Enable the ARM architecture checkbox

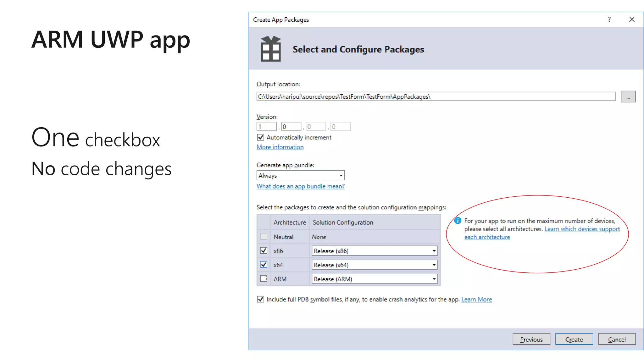tap(264, 279)
